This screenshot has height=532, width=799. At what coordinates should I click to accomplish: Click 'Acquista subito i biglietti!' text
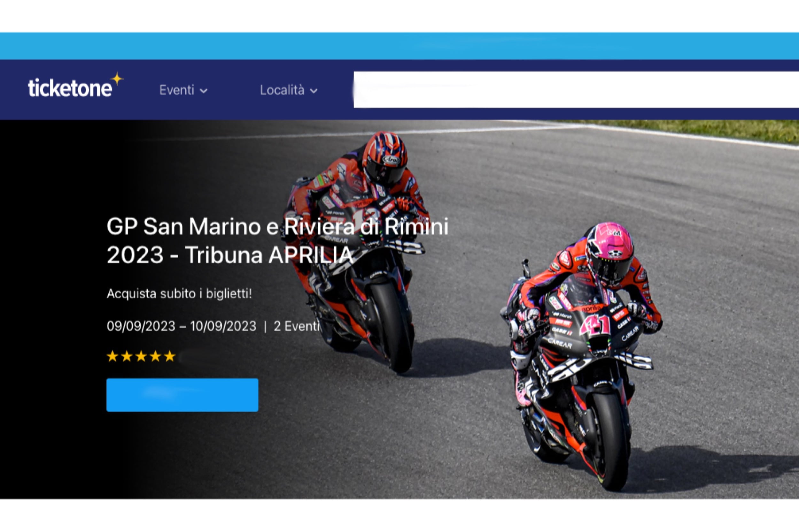179,294
